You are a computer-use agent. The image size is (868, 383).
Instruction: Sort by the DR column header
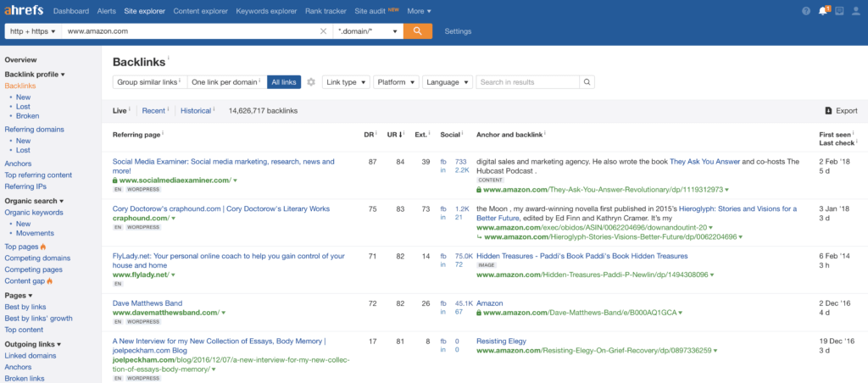(x=368, y=134)
